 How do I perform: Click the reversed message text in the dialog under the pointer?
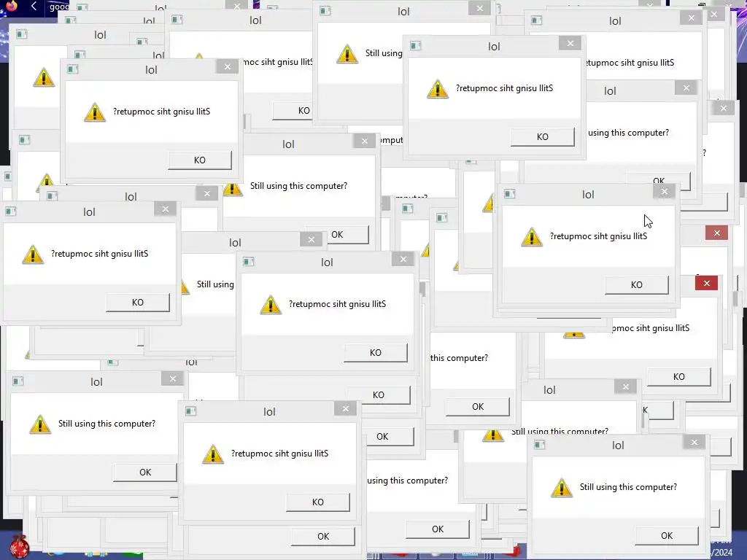(598, 236)
